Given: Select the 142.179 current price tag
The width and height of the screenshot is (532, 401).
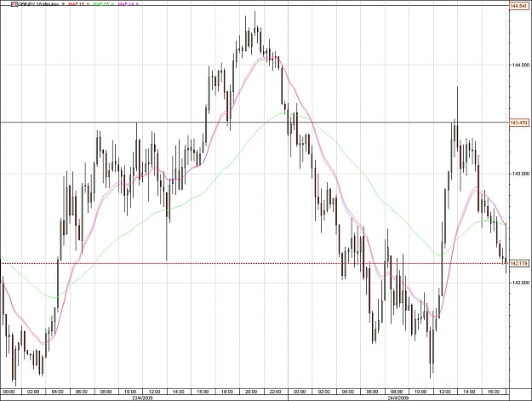Looking at the screenshot, I should tap(518, 263).
